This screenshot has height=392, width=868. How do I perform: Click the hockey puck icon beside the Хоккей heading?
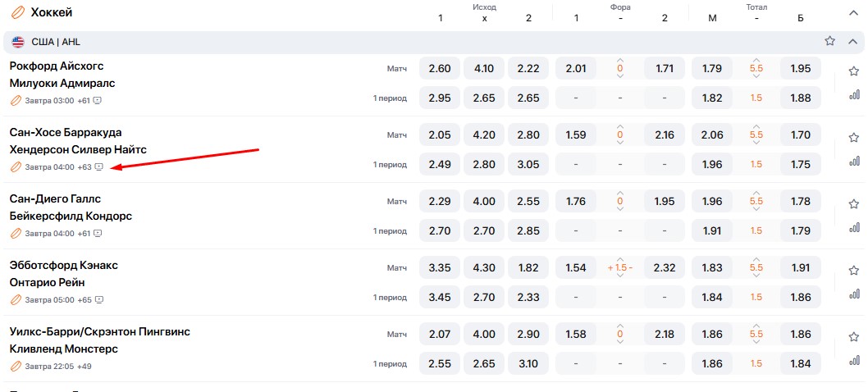16,12
